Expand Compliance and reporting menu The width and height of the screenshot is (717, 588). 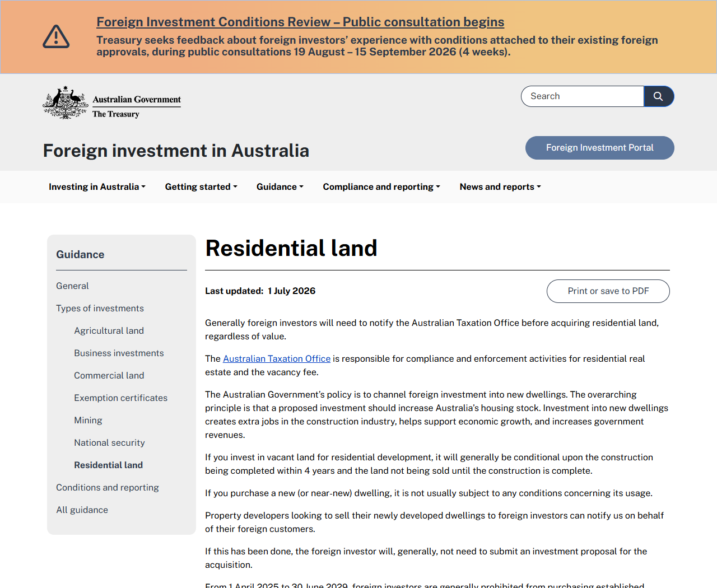381,187
